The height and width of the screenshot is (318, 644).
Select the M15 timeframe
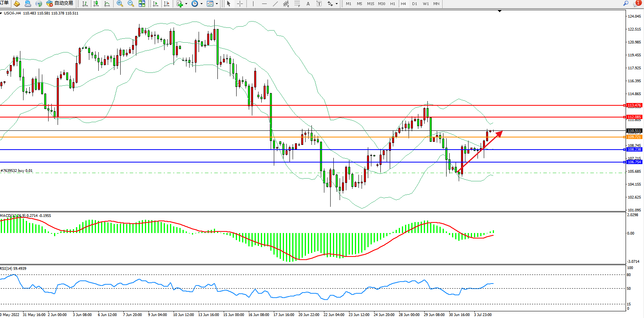click(x=371, y=4)
